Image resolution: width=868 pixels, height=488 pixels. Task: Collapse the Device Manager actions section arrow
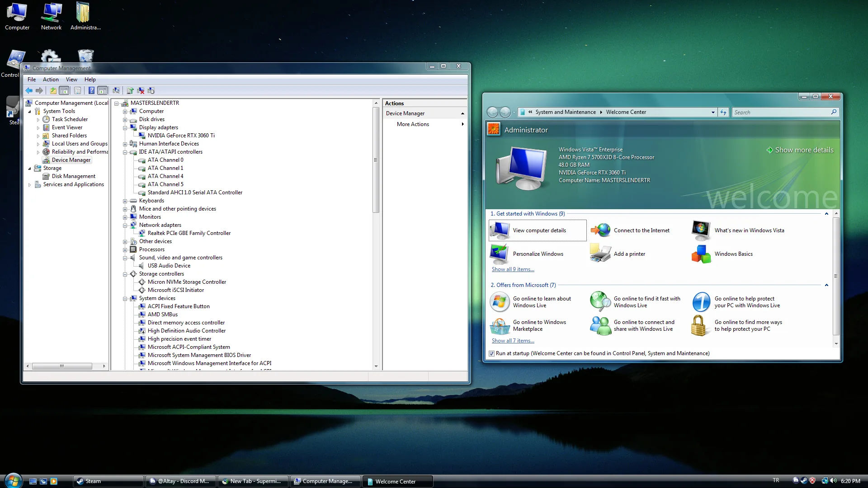462,113
